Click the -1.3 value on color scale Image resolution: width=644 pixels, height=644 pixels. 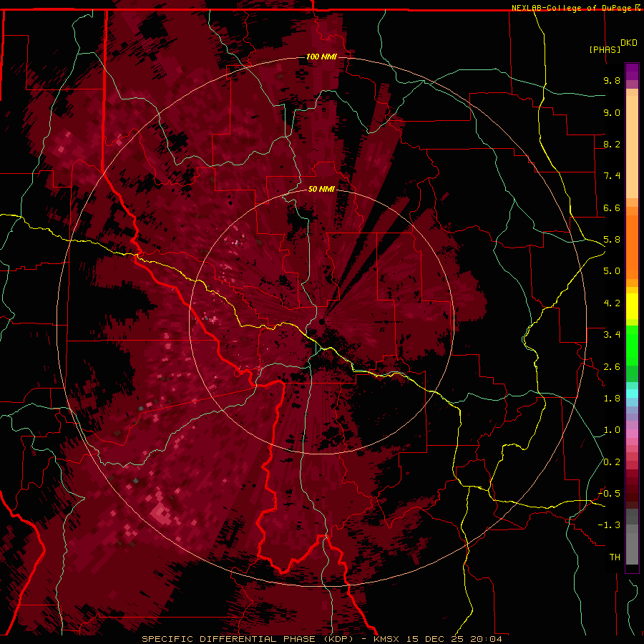coord(609,525)
